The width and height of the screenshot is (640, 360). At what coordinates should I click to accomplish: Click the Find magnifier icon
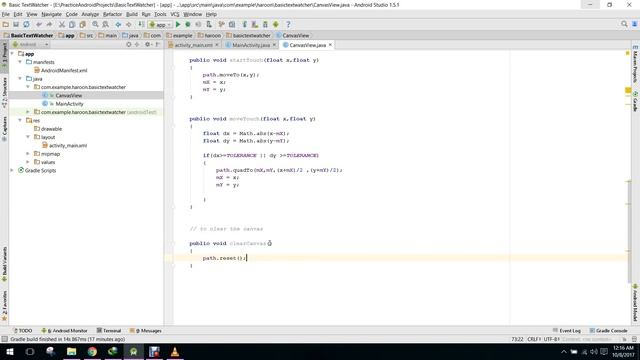[95, 24]
